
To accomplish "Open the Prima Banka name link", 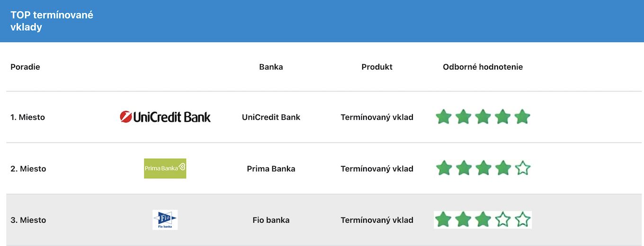I will [271, 169].
